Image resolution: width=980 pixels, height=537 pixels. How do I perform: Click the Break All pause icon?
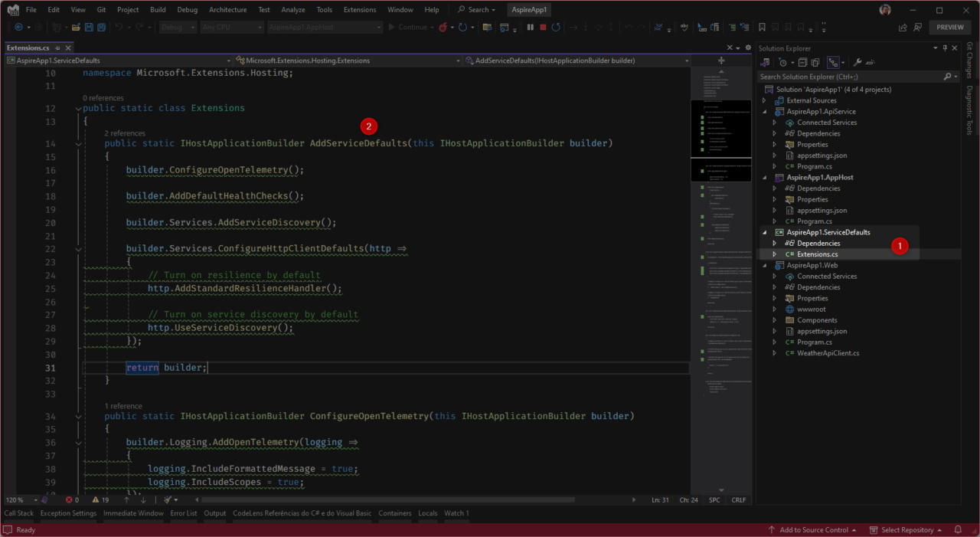click(529, 26)
